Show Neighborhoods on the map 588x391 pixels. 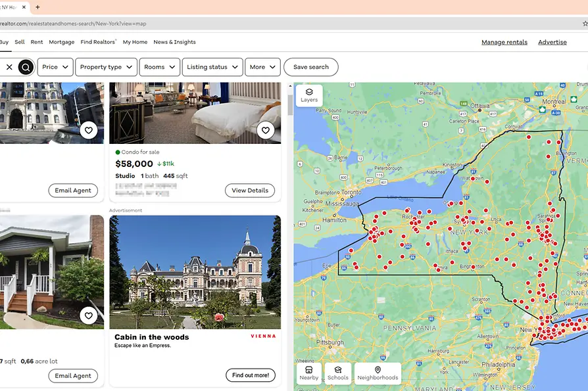coord(378,373)
